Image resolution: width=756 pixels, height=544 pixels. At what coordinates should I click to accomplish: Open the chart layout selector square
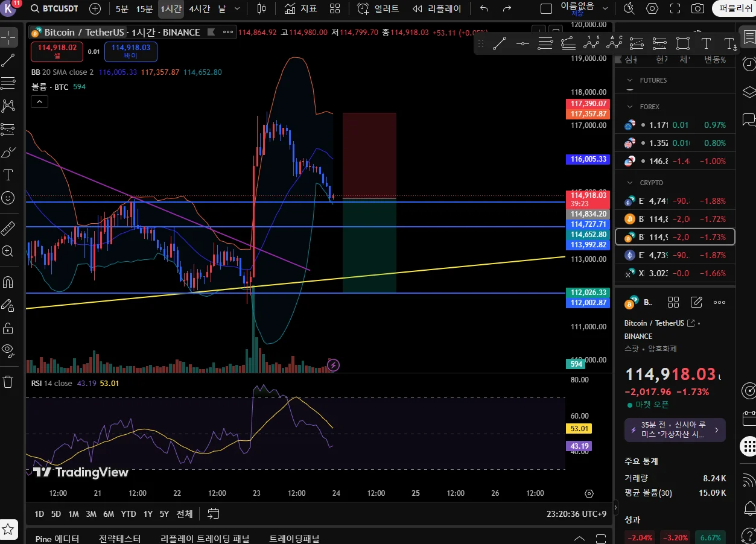pos(546,8)
